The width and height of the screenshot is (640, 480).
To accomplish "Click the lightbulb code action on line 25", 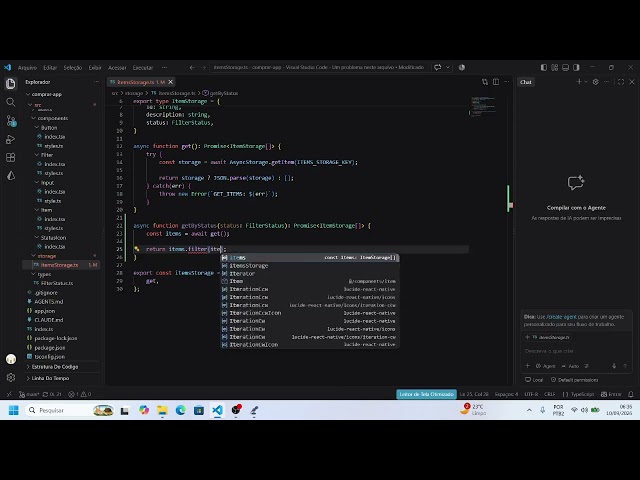I will (137, 249).
